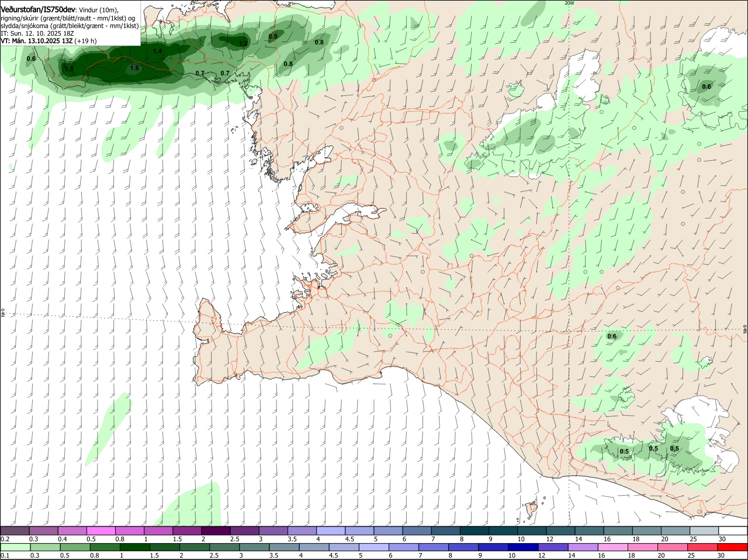Click the Veðurstofan/IS750dev title text

coord(38,10)
